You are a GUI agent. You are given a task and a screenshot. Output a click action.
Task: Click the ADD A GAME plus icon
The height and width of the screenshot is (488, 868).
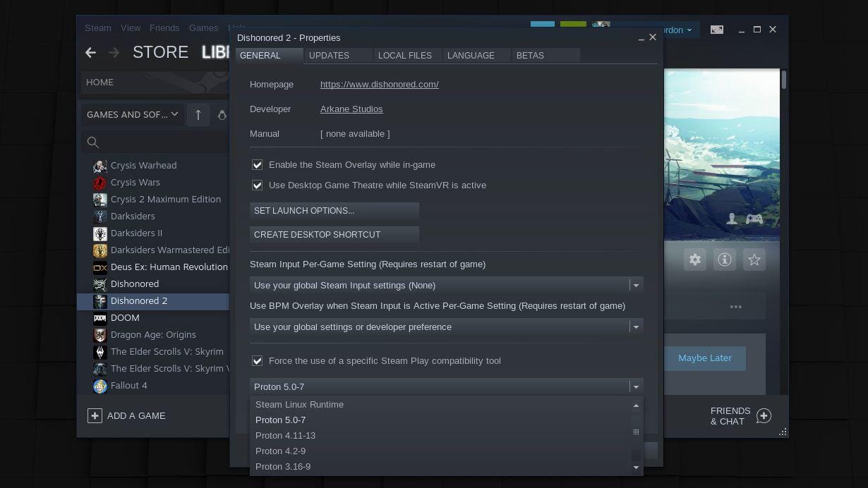[95, 416]
